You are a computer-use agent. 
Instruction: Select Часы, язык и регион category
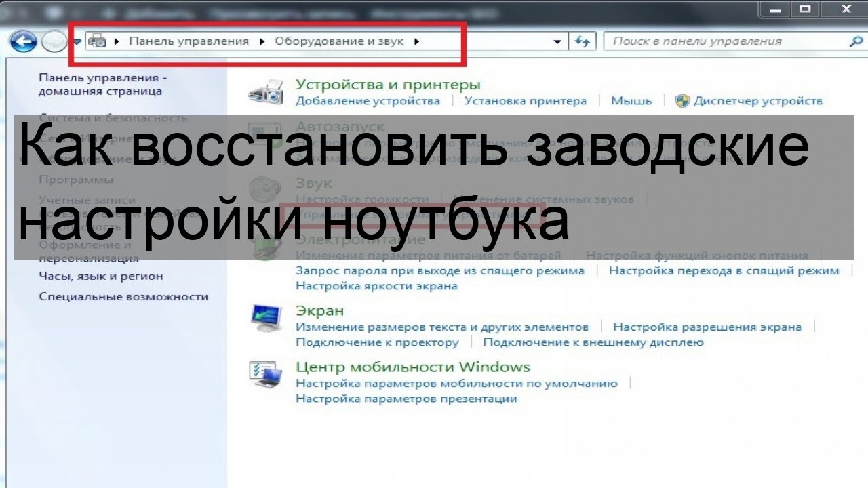(x=101, y=276)
